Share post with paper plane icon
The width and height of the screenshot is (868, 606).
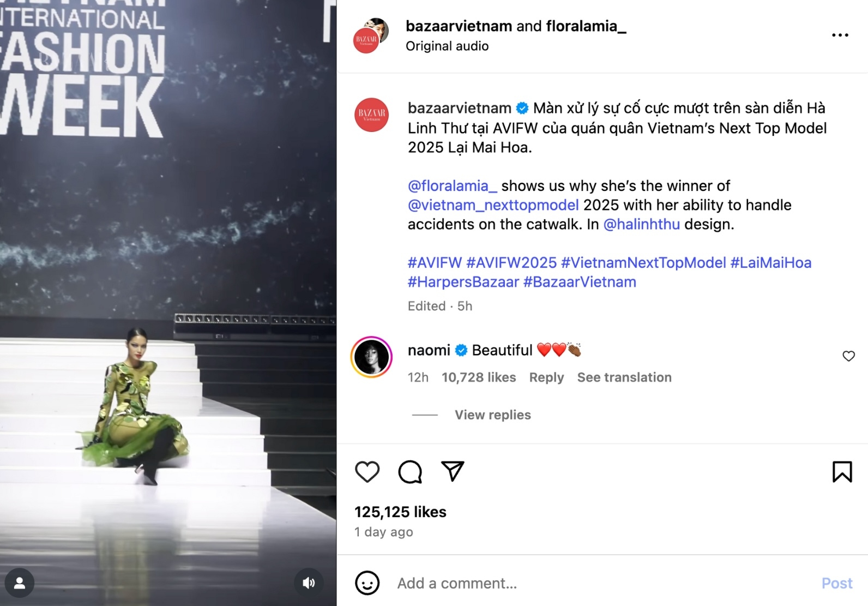(453, 471)
